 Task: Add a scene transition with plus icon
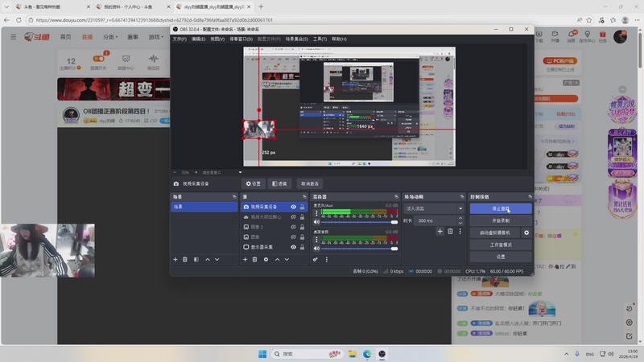pos(440,232)
